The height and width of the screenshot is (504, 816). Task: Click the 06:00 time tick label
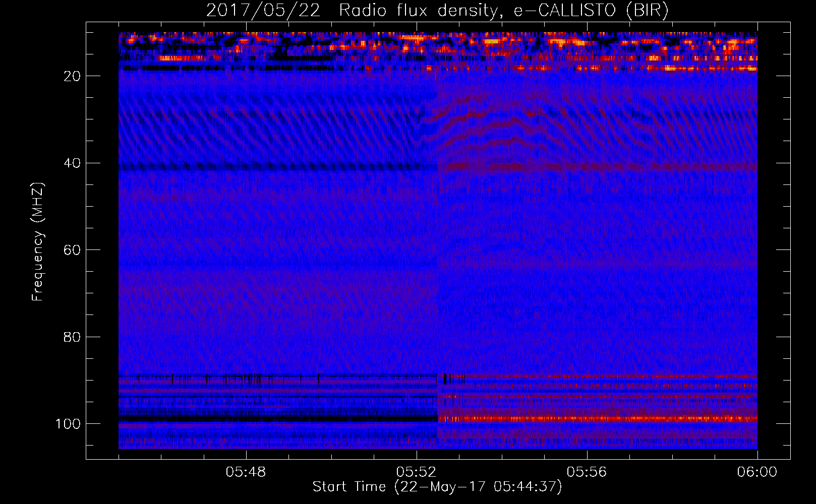pos(757,472)
